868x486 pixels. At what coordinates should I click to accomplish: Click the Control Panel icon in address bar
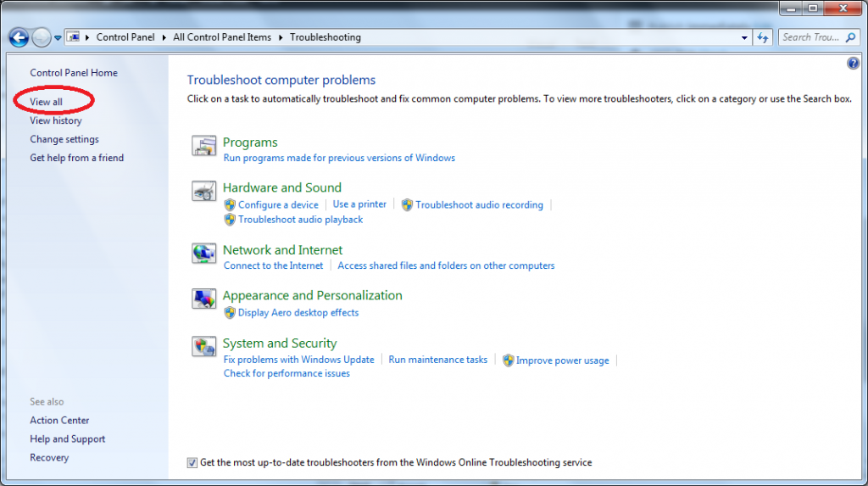tap(74, 37)
